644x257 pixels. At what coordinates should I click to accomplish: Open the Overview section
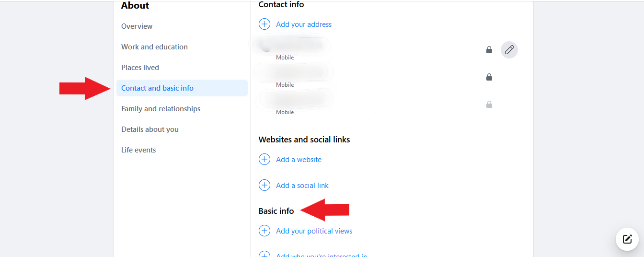137,26
